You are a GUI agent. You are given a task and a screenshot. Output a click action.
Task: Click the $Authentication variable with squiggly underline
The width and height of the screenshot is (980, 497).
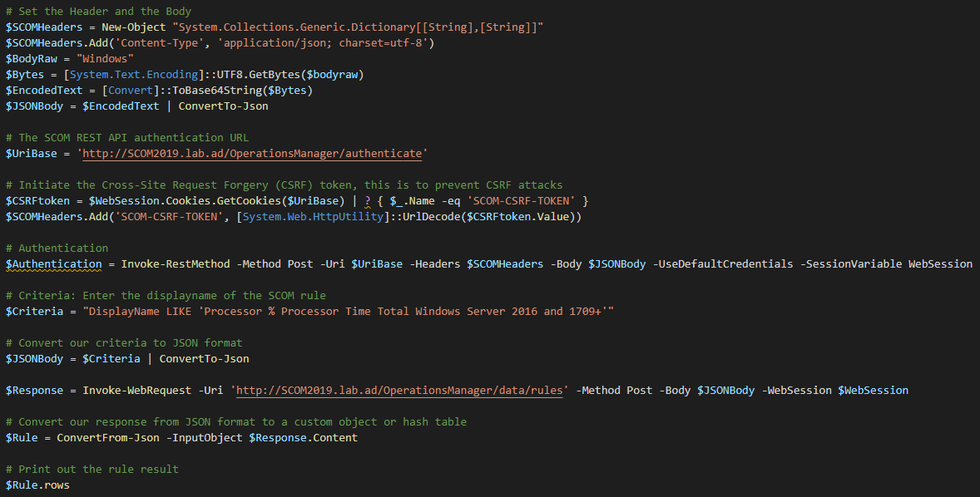54,264
